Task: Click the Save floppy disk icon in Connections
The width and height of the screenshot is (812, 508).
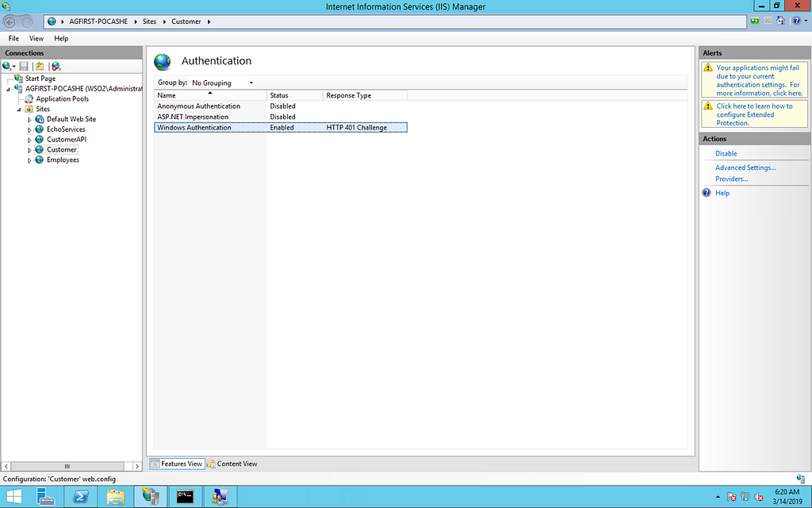Action: [24, 67]
